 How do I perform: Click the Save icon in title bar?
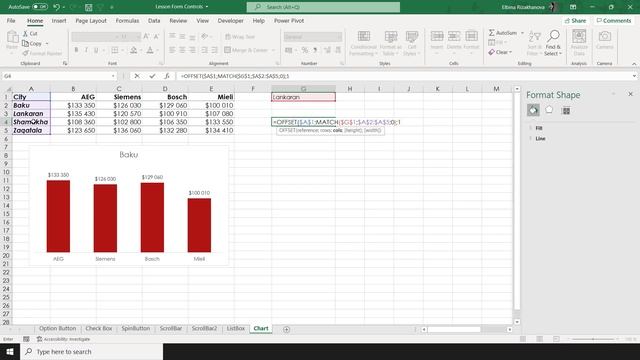click(x=89, y=7)
